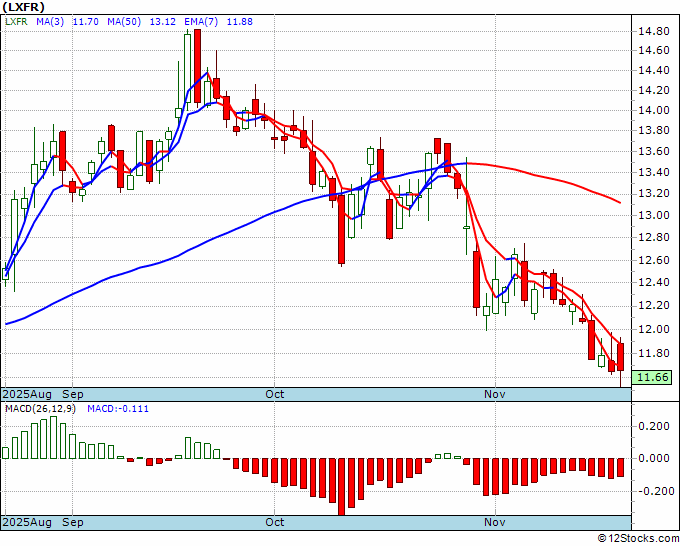Click the 13.00 price axis label
Image resolution: width=680 pixels, height=546 pixels.
[x=654, y=215]
